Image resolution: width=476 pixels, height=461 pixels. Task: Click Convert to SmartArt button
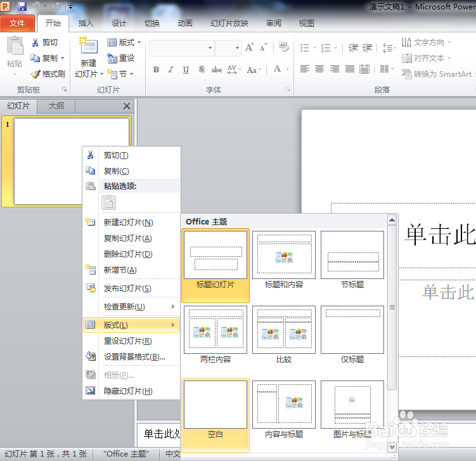click(x=437, y=74)
